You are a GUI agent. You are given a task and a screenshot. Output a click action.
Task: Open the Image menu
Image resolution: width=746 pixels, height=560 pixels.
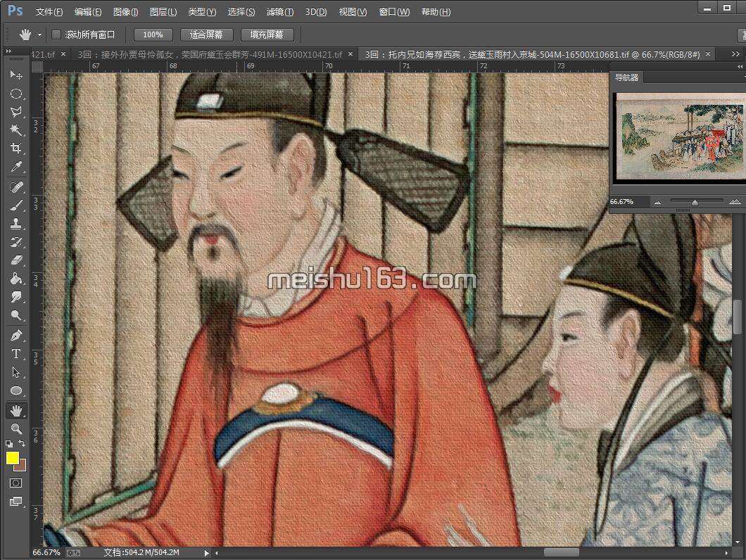125,12
